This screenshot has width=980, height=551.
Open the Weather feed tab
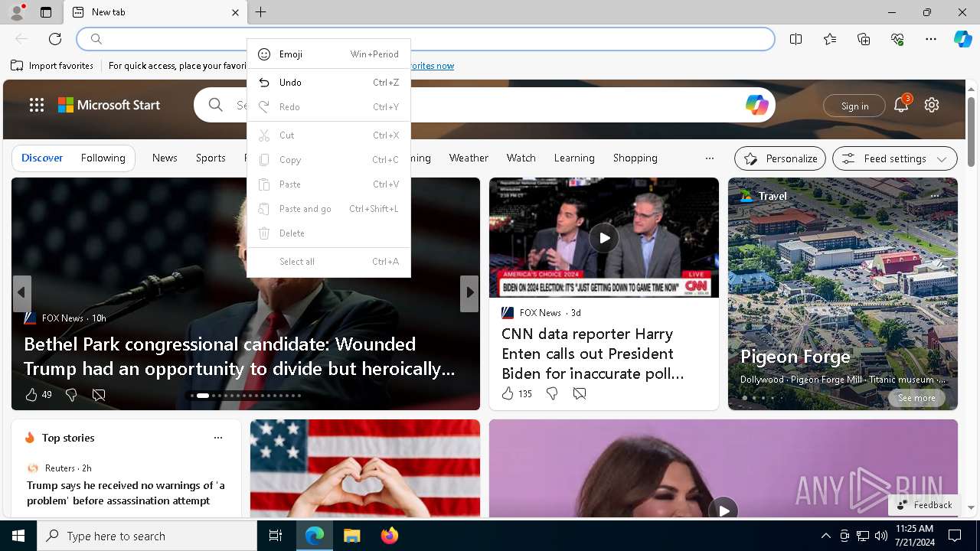click(469, 158)
